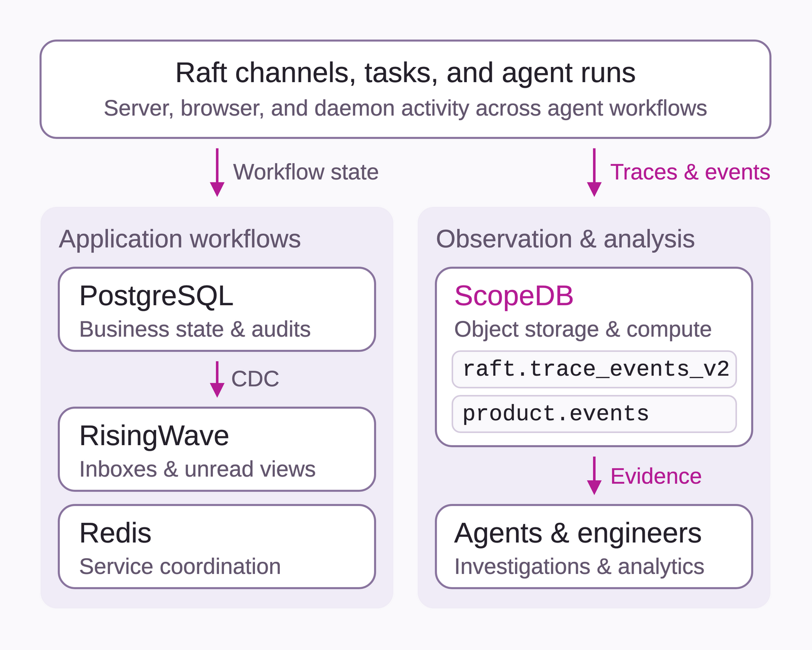This screenshot has height=650, width=812.
Task: Click the ScopeDB title
Action: click(514, 296)
